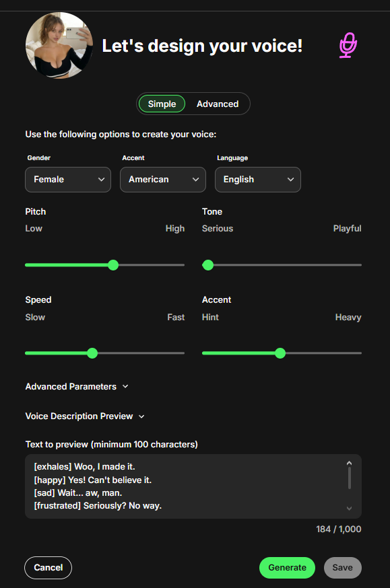Switch to the Advanced tab
Image resolution: width=390 pixels, height=588 pixels.
coord(218,104)
